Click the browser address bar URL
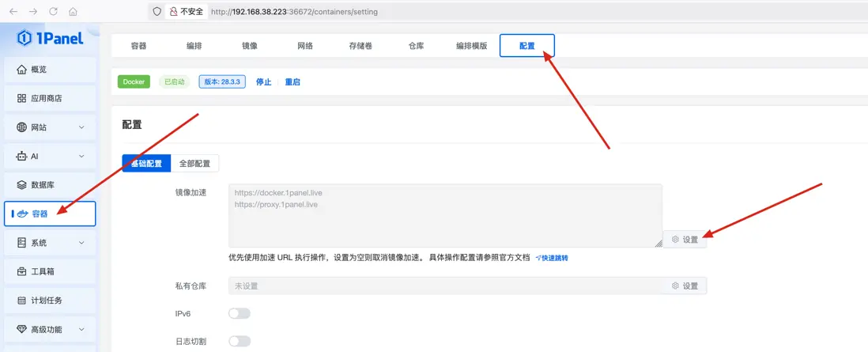This screenshot has height=352, width=868. pos(294,11)
